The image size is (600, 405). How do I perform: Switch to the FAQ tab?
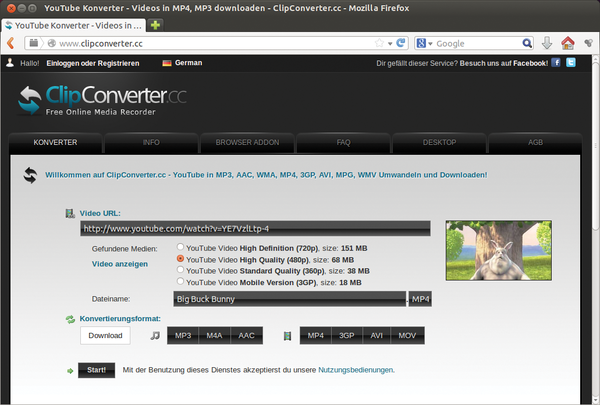click(343, 142)
